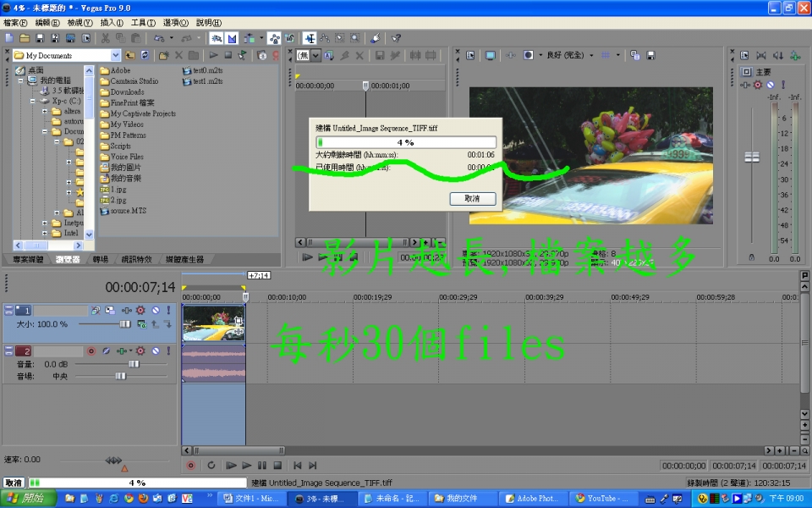Arm audio track 2 for recording
Viewport: 812px width, 508px height.
(x=91, y=351)
